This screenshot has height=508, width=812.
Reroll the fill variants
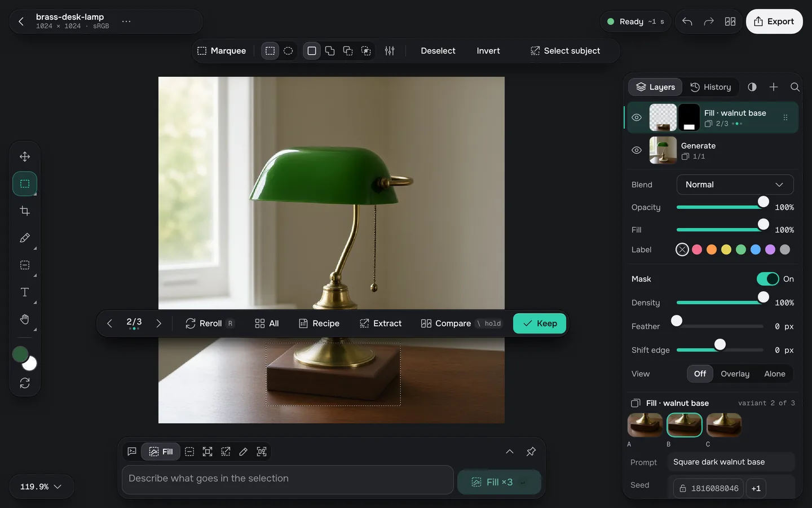click(x=209, y=323)
